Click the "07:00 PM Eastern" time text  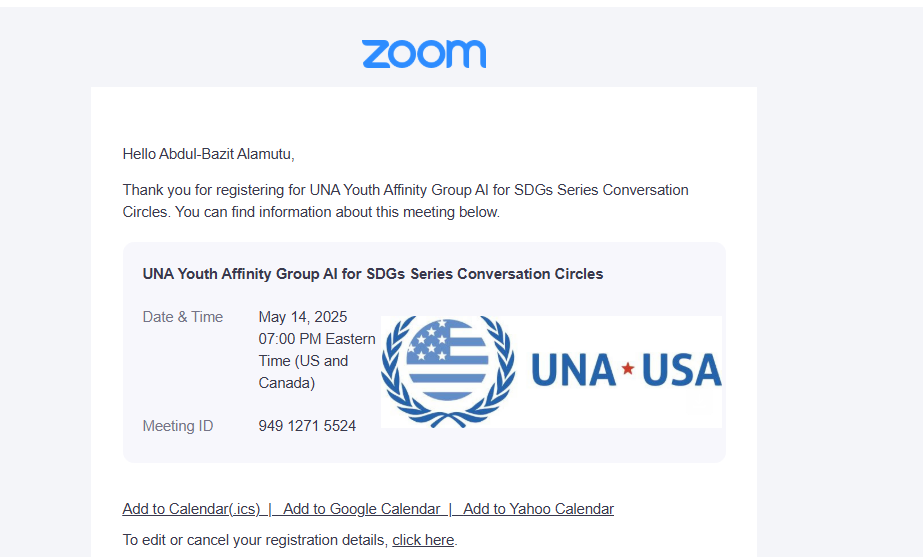click(317, 339)
